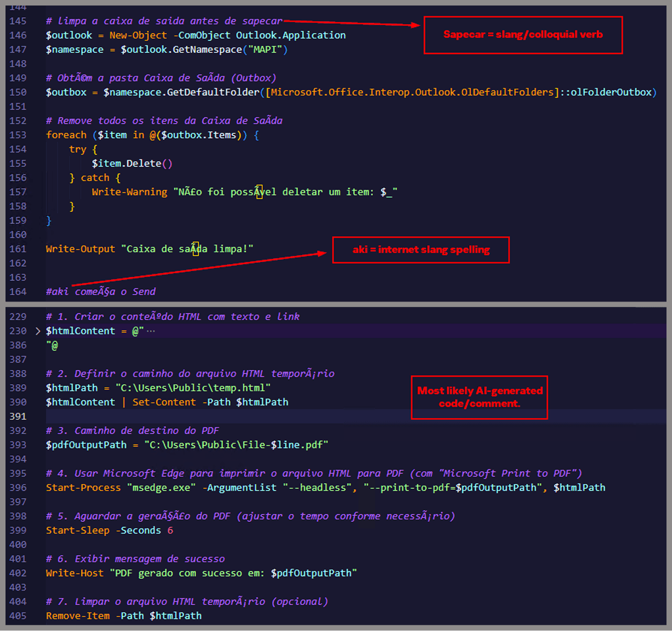Click $item.Delete() inside the try block
672x631 pixels.
[x=132, y=164]
